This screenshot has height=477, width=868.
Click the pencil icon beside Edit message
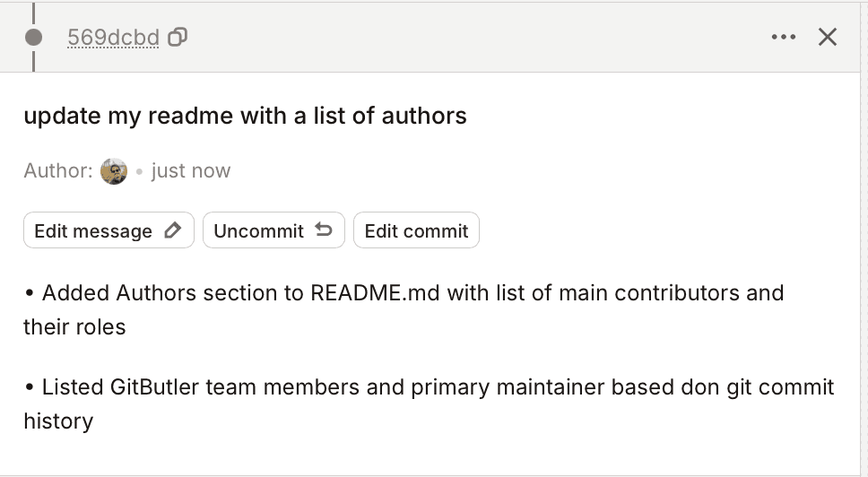pyautogui.click(x=173, y=230)
